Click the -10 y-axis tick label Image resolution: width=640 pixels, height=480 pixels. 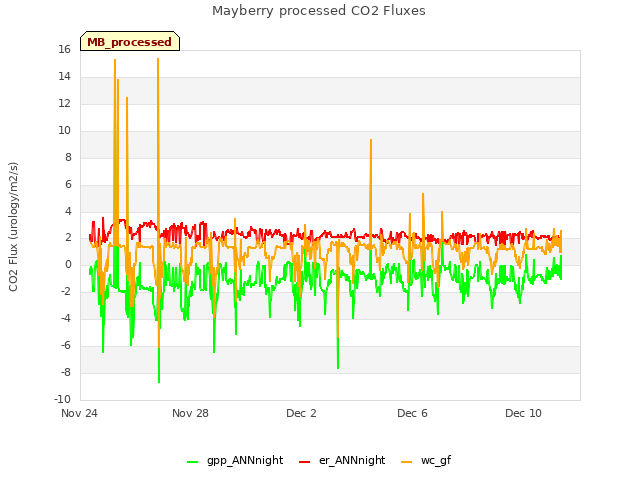click(x=62, y=400)
